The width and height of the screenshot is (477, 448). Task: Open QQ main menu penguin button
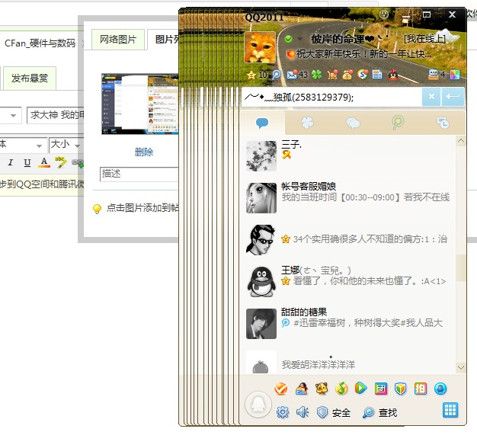pyautogui.click(x=258, y=405)
